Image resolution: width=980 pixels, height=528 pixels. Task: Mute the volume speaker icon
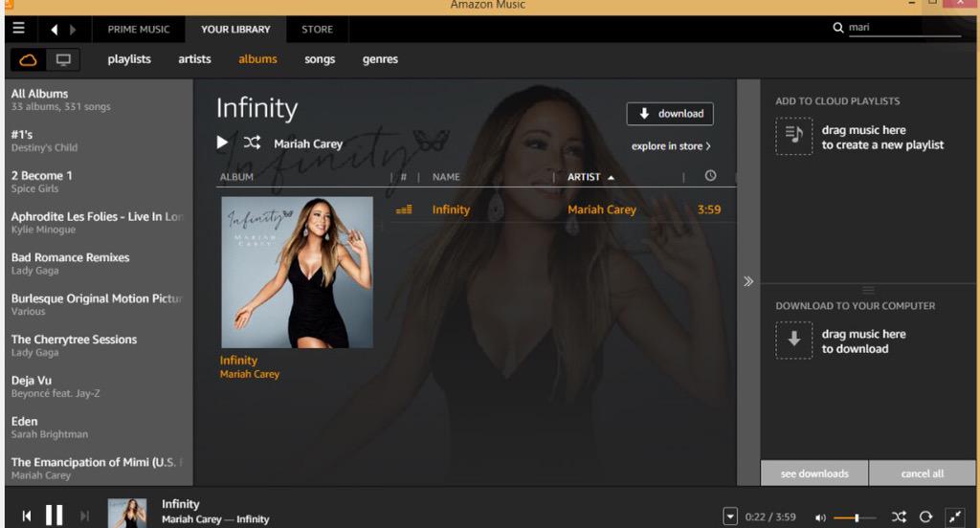[820, 517]
